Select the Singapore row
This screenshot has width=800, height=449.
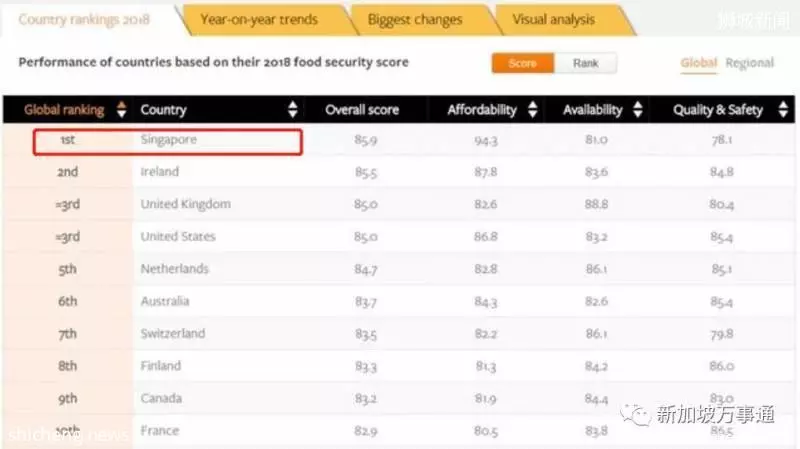[398, 139]
